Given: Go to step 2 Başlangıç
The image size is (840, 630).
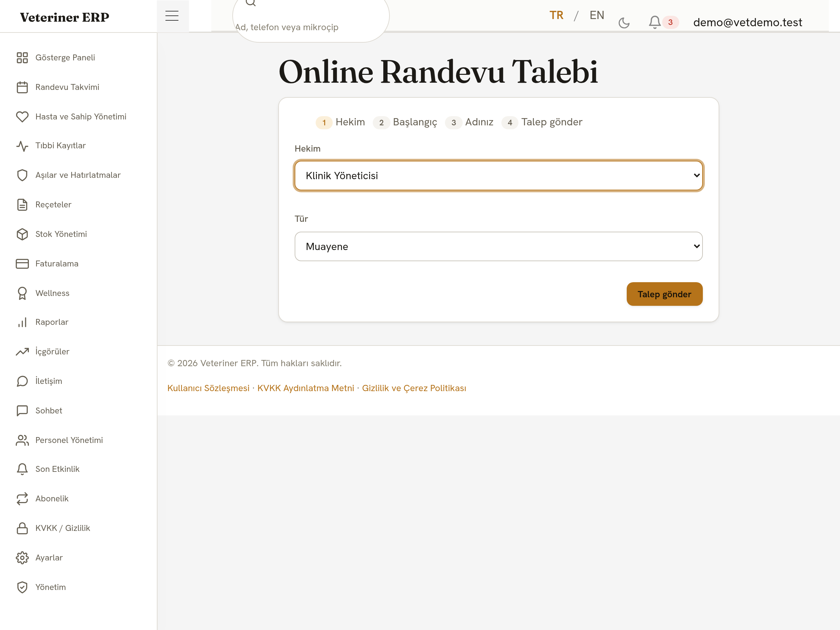Looking at the screenshot, I should [x=405, y=122].
